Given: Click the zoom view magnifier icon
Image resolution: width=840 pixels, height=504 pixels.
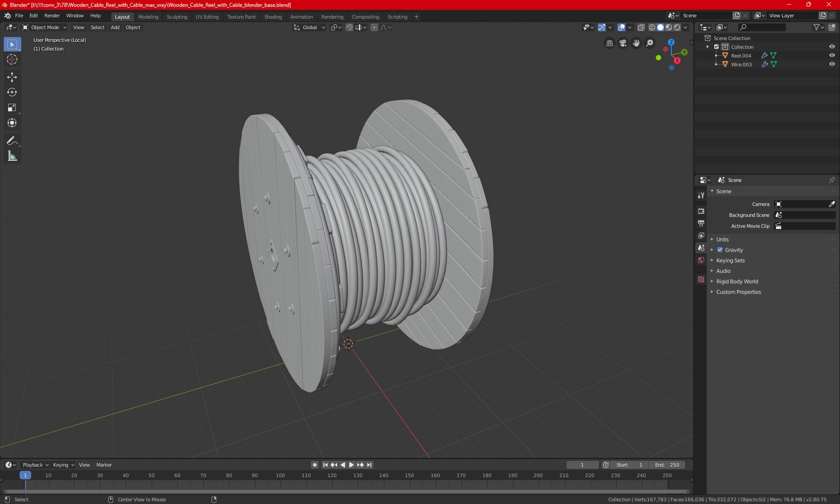Looking at the screenshot, I should coord(650,43).
